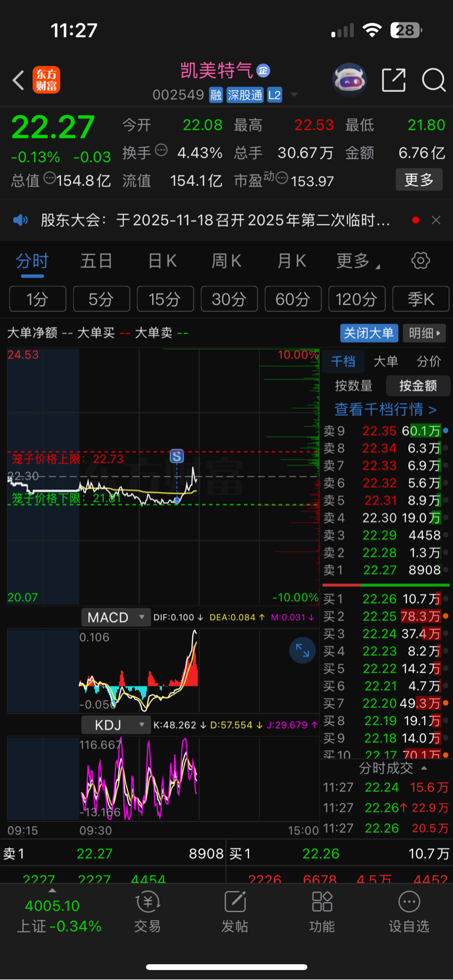Tap the 设自选 watchlist icon
The image size is (453, 980).
point(409,912)
